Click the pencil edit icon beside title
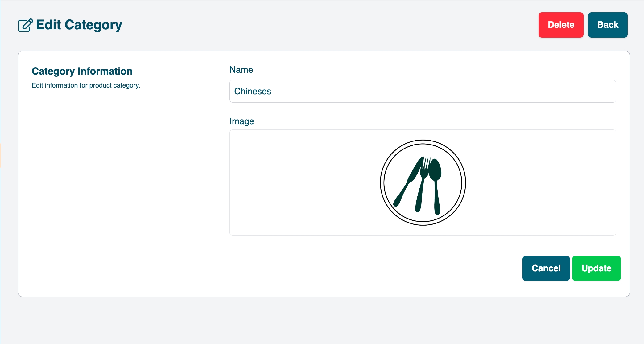 (25, 25)
